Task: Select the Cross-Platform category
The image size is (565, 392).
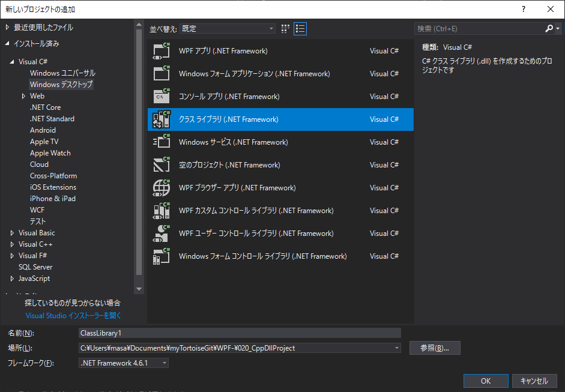Action: coord(53,176)
